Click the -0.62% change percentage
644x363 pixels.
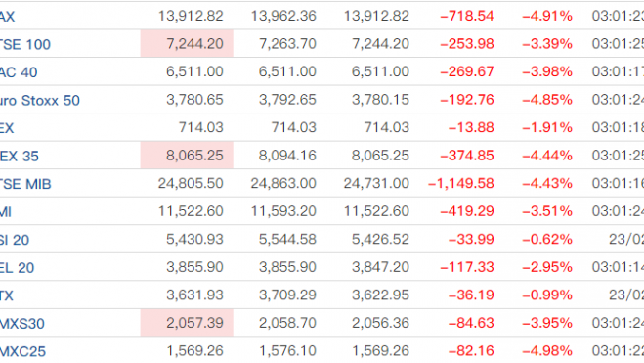(547, 239)
